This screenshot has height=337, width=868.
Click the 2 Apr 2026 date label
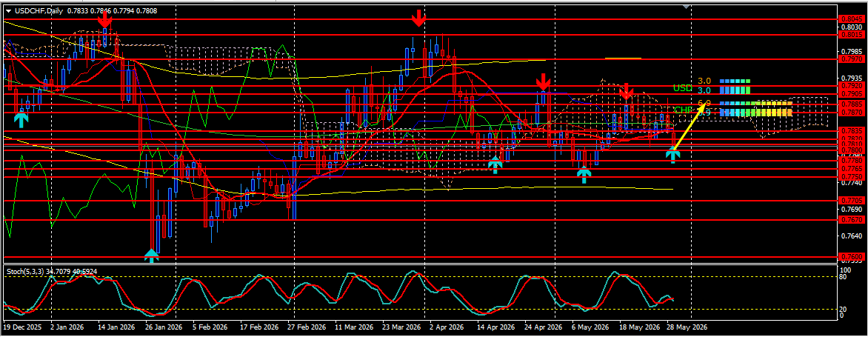point(447,327)
